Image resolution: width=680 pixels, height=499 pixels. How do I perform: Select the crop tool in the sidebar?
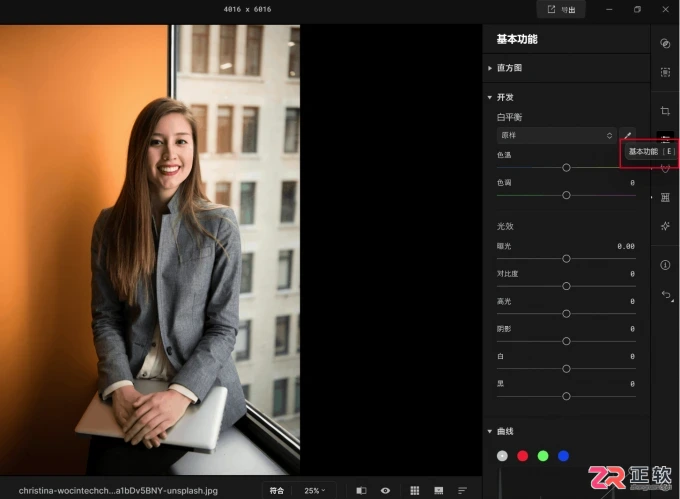point(665,111)
